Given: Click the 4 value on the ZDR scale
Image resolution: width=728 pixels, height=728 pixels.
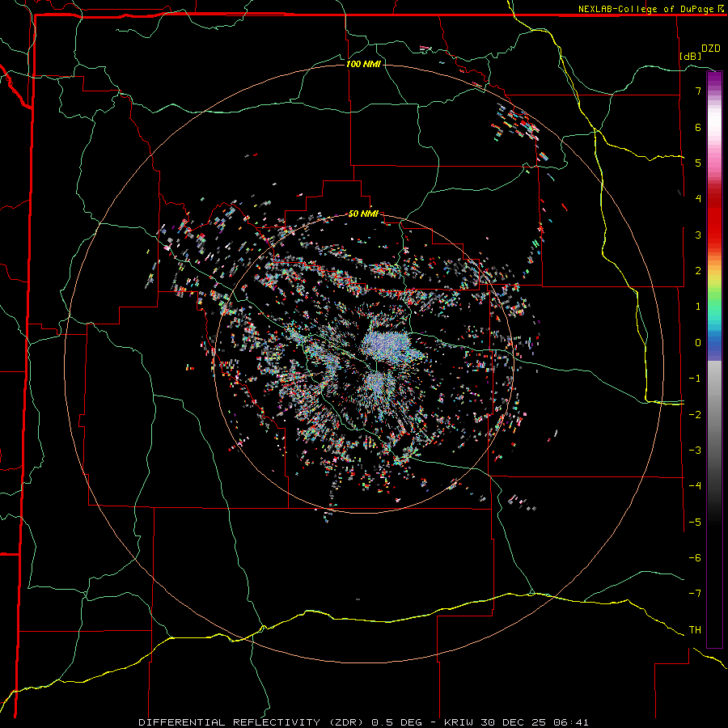Looking at the screenshot, I should coord(698,199).
